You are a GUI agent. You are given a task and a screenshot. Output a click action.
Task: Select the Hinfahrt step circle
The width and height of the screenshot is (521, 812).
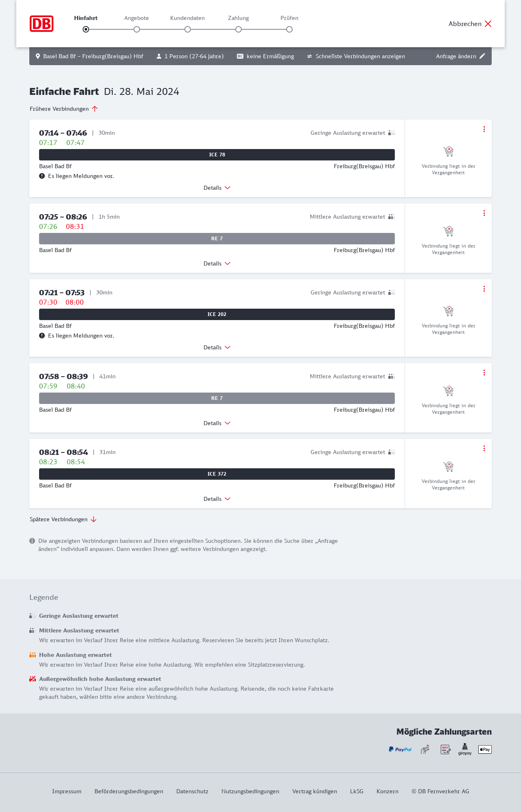86,29
